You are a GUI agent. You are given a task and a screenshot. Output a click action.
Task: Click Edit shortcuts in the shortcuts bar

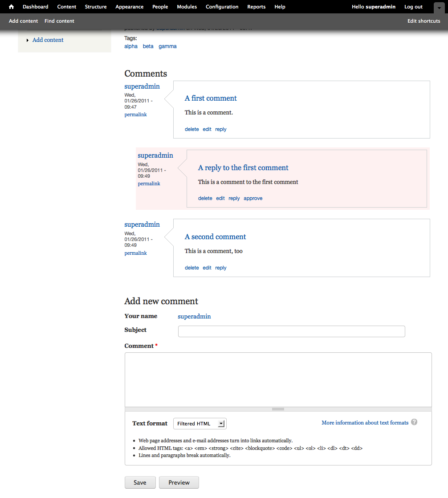[424, 20]
